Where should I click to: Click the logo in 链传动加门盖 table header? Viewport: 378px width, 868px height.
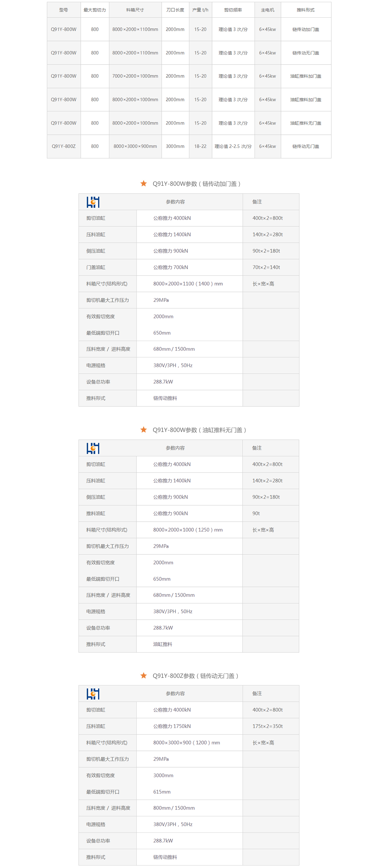(x=93, y=202)
